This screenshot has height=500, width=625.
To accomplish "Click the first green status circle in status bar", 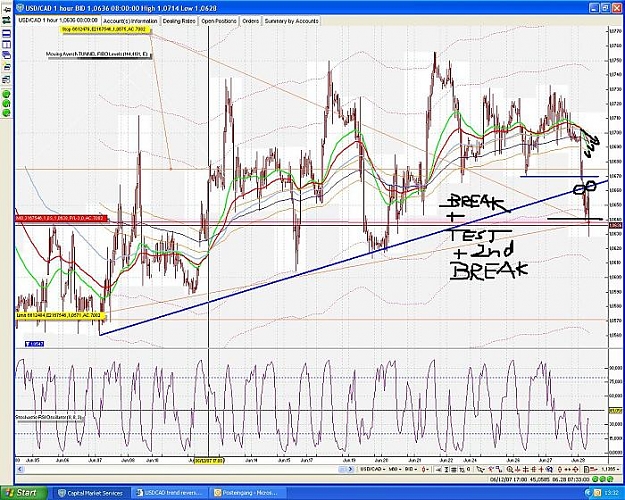I will pyautogui.click(x=595, y=479).
